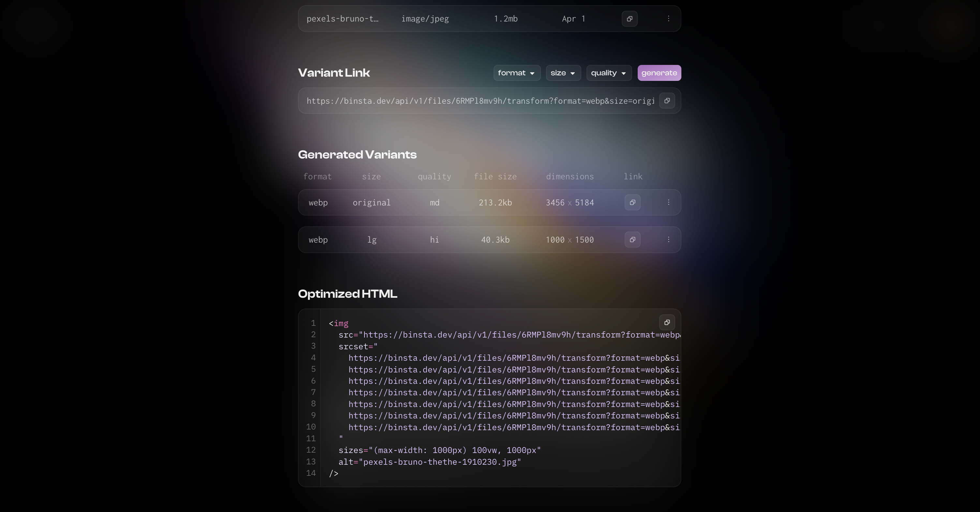Viewport: 980px width, 512px height.
Task: Click the alt attribute code line
Action: tap(430, 462)
